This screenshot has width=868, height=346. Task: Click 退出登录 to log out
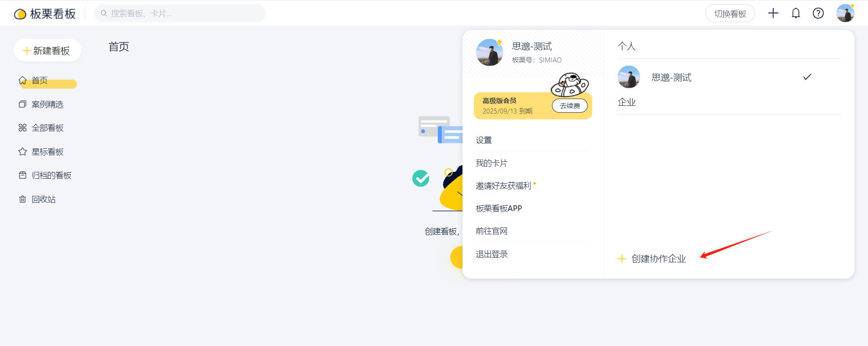491,254
